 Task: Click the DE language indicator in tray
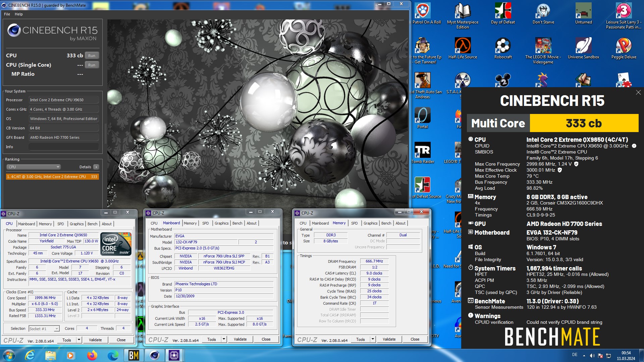pyautogui.click(x=575, y=355)
